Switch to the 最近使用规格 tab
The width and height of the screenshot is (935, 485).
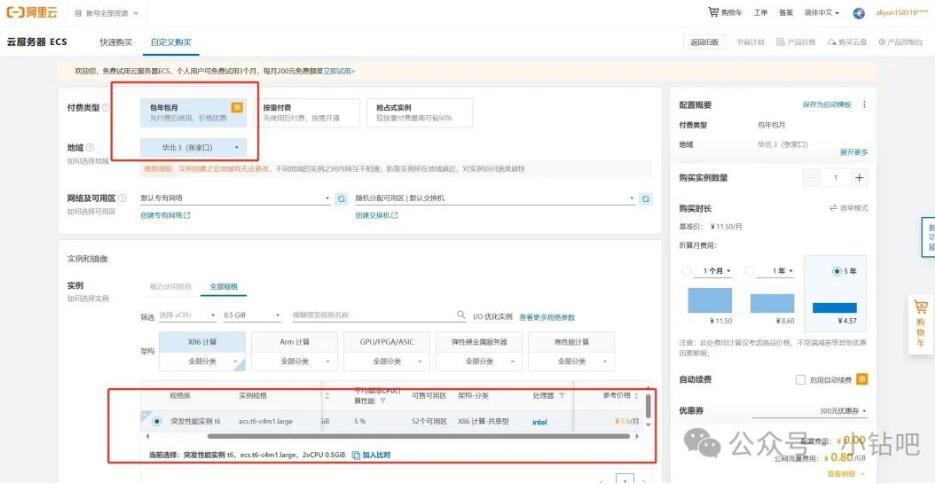click(171, 287)
